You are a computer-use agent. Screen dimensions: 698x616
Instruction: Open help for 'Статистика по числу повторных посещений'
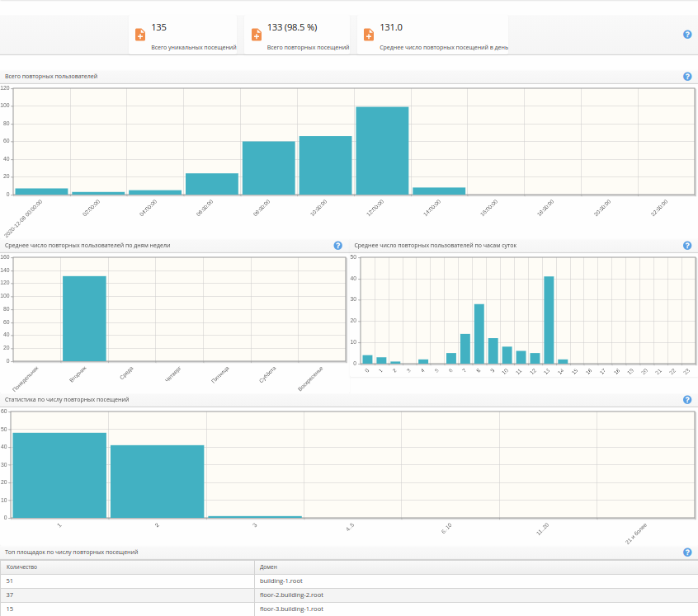tap(687, 400)
